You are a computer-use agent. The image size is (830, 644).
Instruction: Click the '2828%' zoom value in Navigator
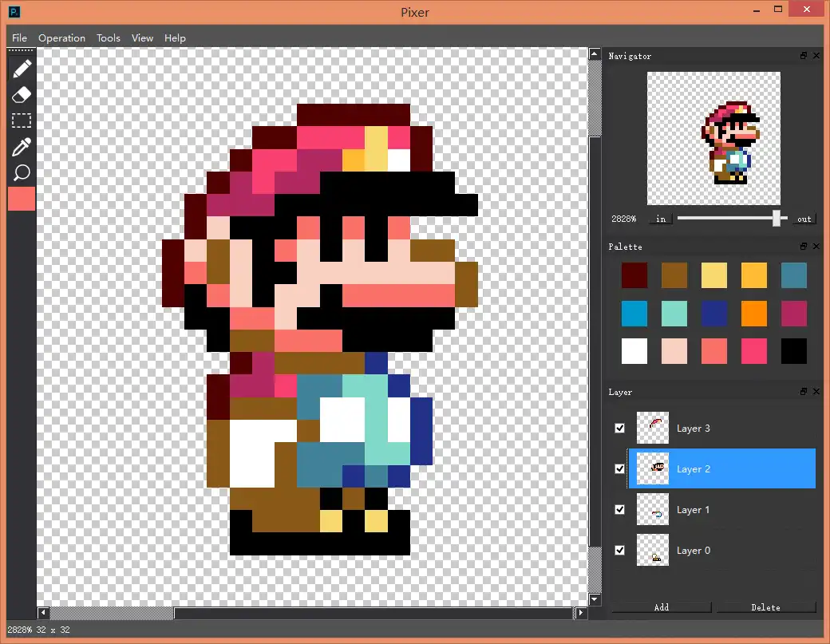pyautogui.click(x=623, y=219)
